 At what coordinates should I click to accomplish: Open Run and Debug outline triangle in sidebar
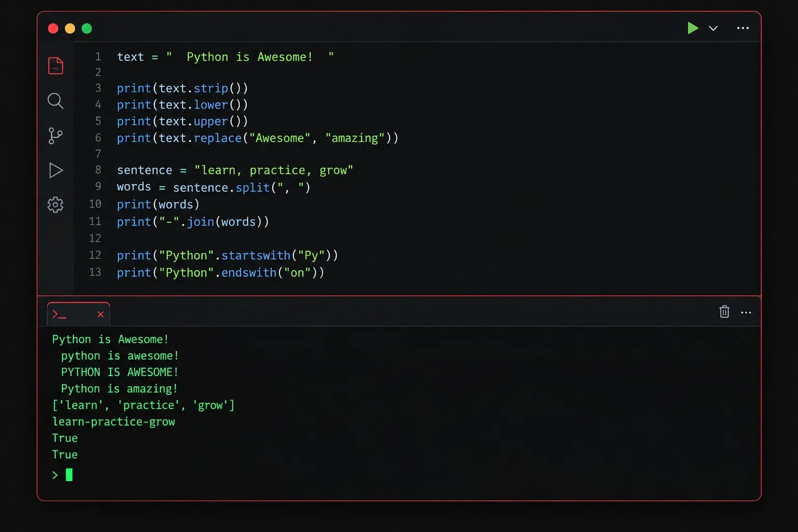coord(56,170)
